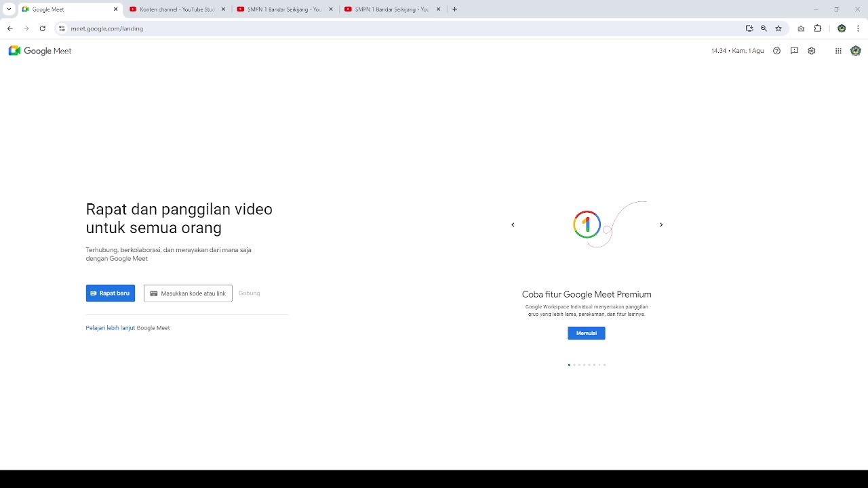Click the camera extension icon

click(802, 28)
